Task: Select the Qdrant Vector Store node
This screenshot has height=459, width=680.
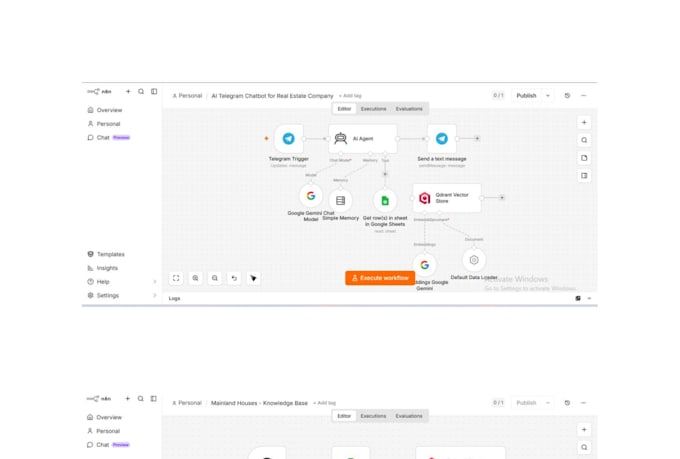Action: click(447, 198)
